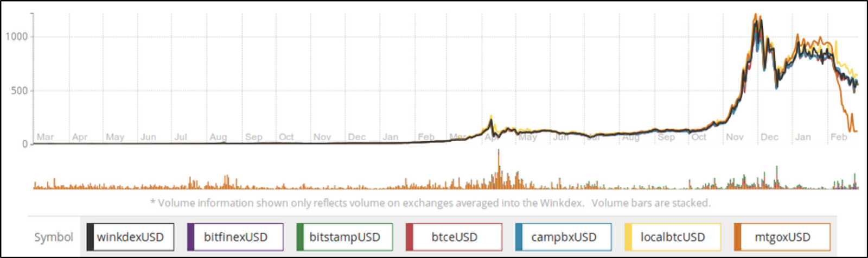Show or hide the campbxUSD line
This screenshot has height=258, width=868.
(x=564, y=237)
